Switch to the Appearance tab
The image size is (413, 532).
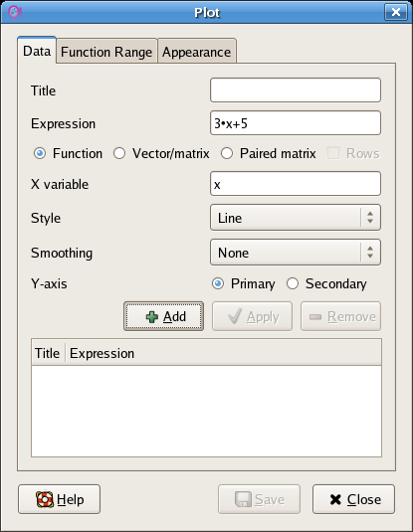click(x=197, y=52)
